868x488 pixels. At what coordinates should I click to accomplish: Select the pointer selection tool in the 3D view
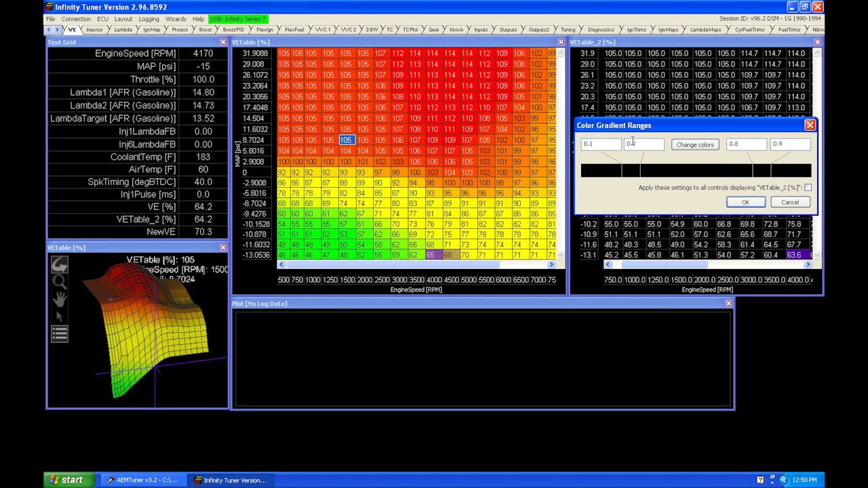click(59, 315)
